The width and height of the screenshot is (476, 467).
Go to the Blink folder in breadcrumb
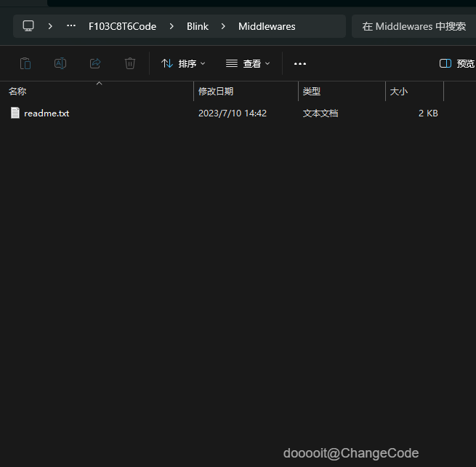(198, 26)
